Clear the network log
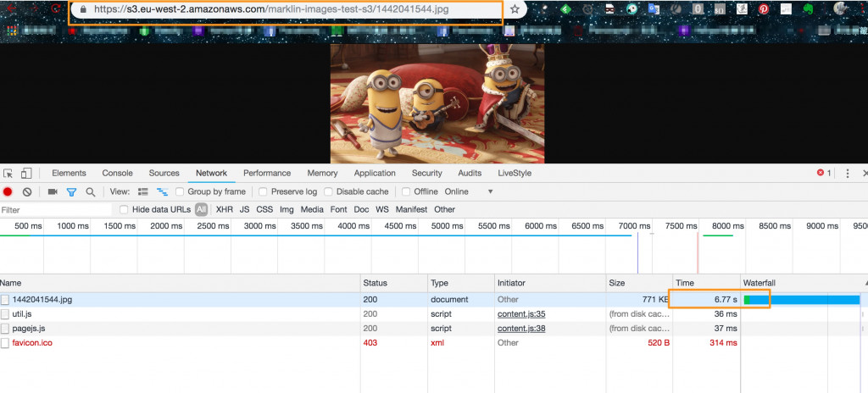 [26, 191]
